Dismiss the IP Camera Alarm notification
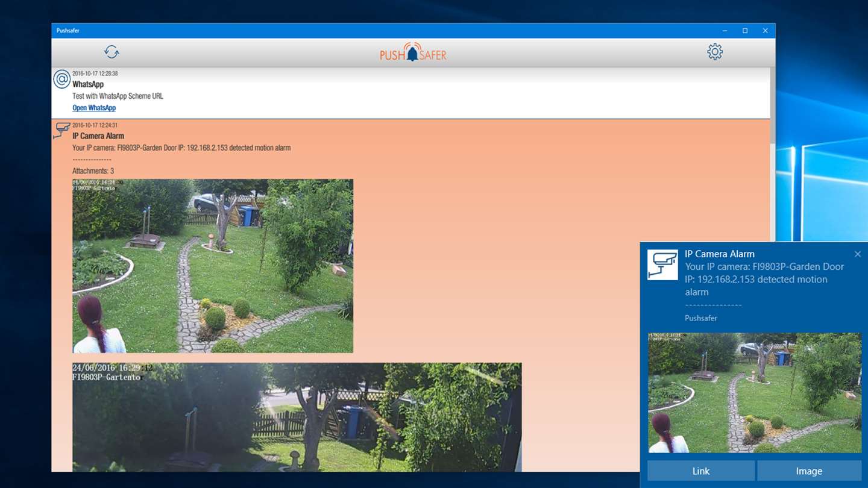This screenshot has width=868, height=488. tap(858, 254)
